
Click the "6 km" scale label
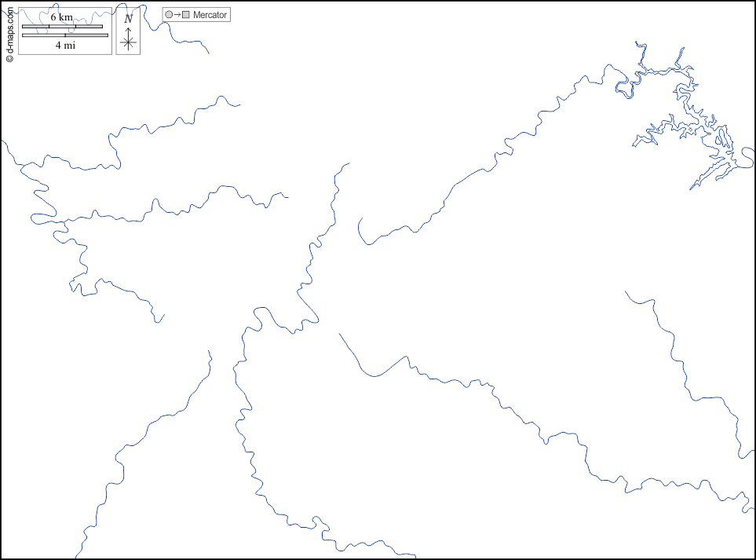(x=62, y=17)
